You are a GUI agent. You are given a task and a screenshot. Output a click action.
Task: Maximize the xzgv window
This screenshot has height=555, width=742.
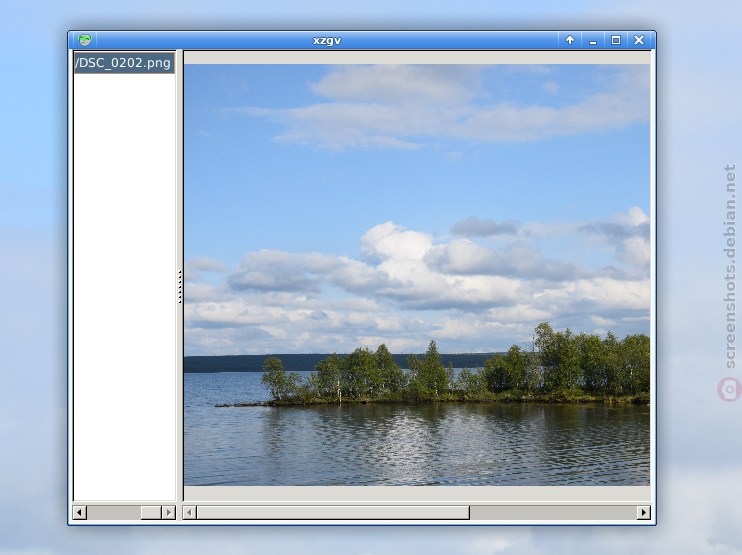click(x=616, y=40)
